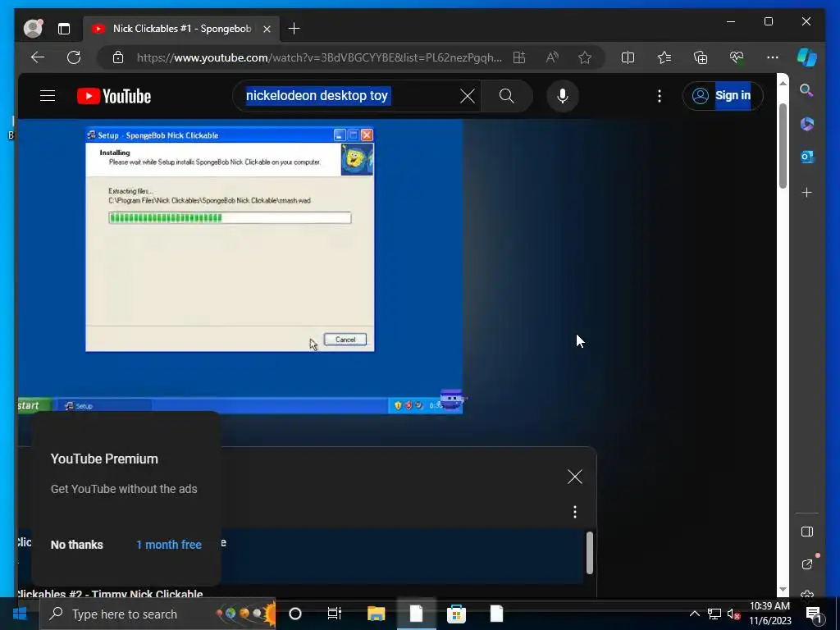Refresh the current page

[x=74, y=57]
